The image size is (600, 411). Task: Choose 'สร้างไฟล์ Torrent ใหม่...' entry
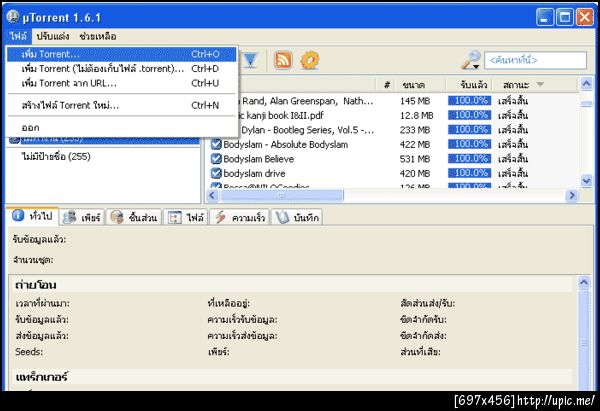pos(122,105)
